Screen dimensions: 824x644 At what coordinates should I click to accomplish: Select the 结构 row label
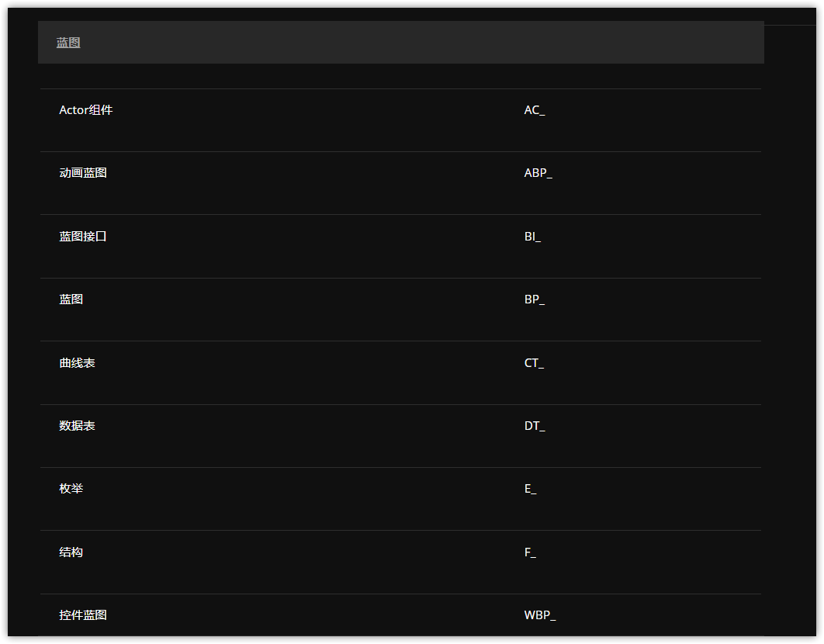71,552
